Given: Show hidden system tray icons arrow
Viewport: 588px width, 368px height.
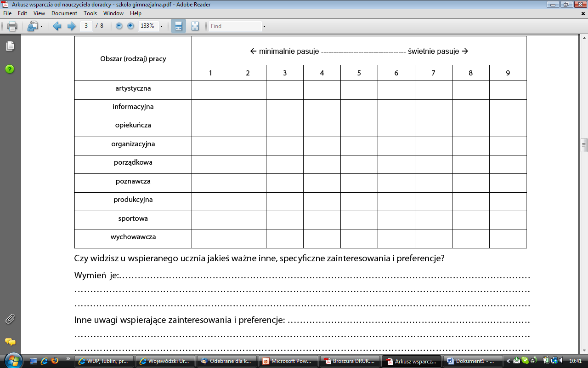Looking at the screenshot, I should point(509,361).
